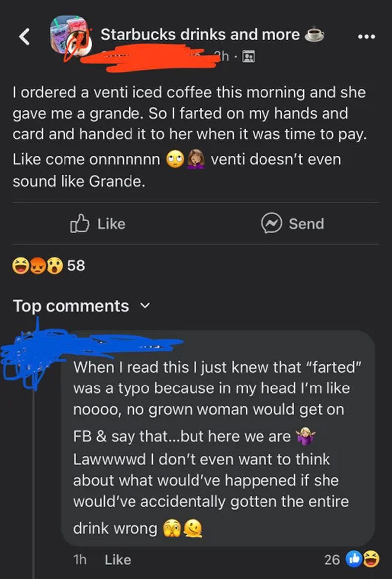View the post's 58 reactions list
This screenshot has width=392, height=579.
click(76, 266)
